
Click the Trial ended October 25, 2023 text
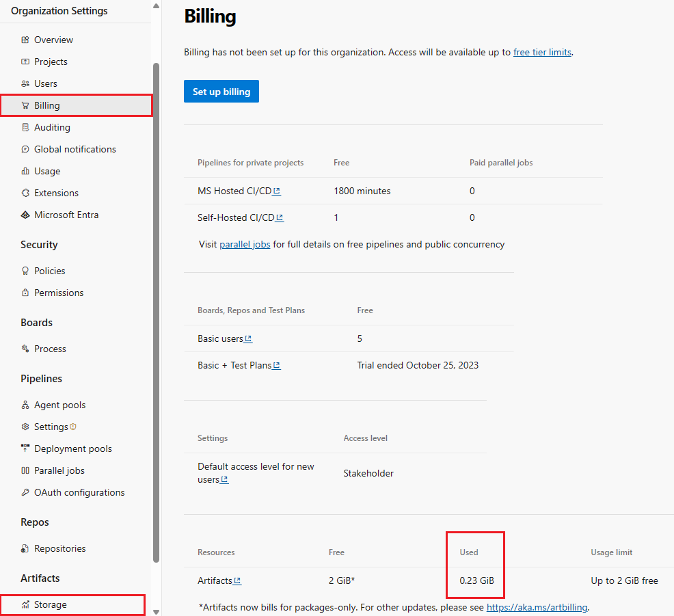(x=418, y=366)
